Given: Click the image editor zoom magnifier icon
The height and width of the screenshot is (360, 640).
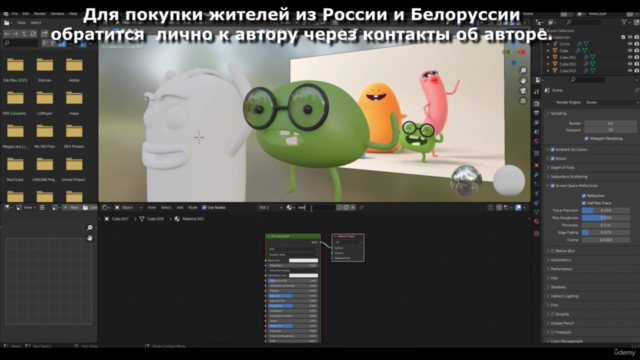Looking at the screenshot, I should coord(90,228).
